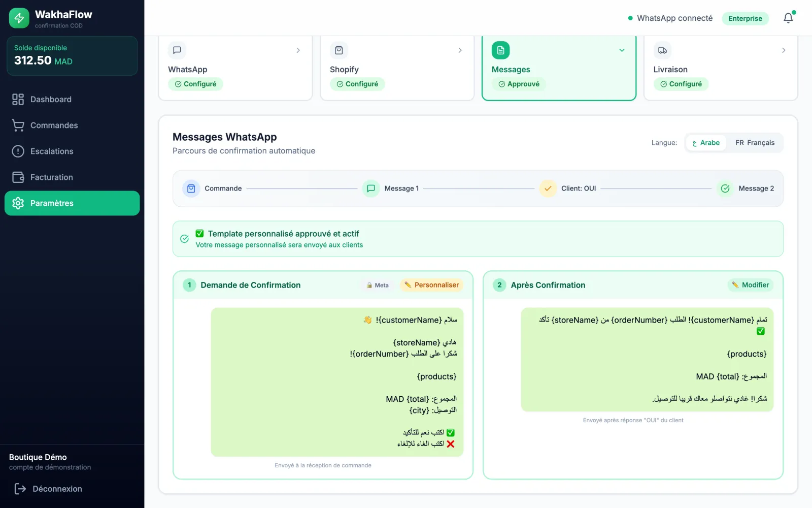Open Escalations in the sidebar
The height and width of the screenshot is (508, 812).
coord(72,151)
